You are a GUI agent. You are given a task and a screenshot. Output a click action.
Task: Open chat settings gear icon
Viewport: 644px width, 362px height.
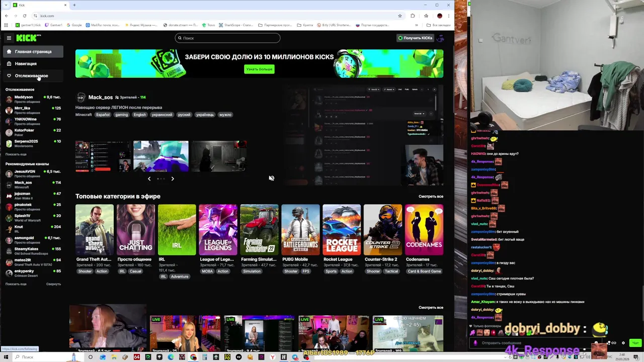click(x=623, y=343)
